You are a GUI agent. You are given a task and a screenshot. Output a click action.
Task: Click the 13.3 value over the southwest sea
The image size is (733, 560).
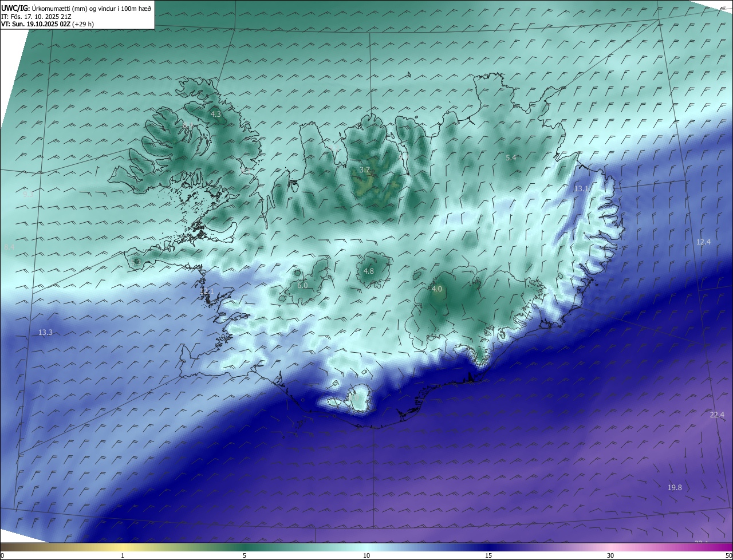(x=45, y=333)
